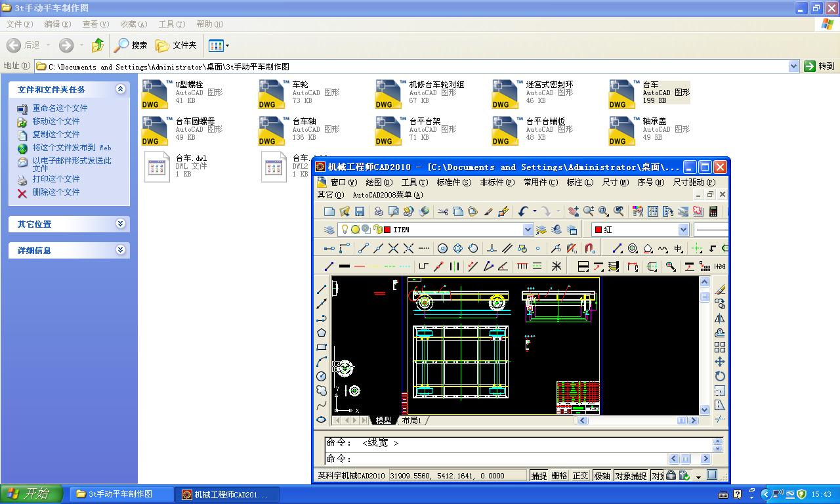Collapse the 文件和文件夹任务 panel
This screenshot has width=840, height=504.
point(121,89)
